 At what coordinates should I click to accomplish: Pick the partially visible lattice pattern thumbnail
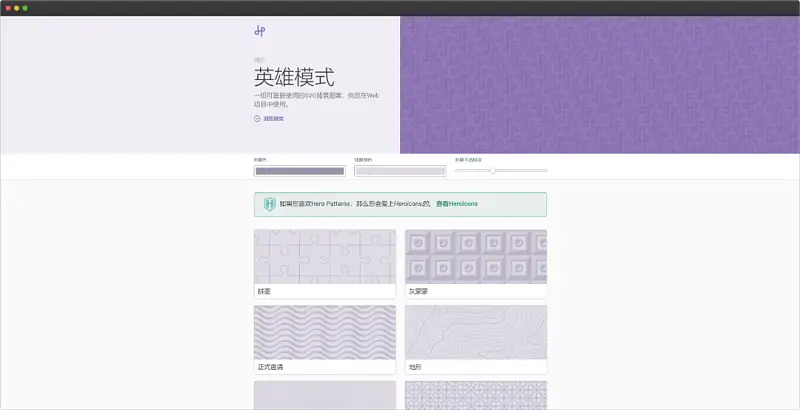tap(476, 395)
